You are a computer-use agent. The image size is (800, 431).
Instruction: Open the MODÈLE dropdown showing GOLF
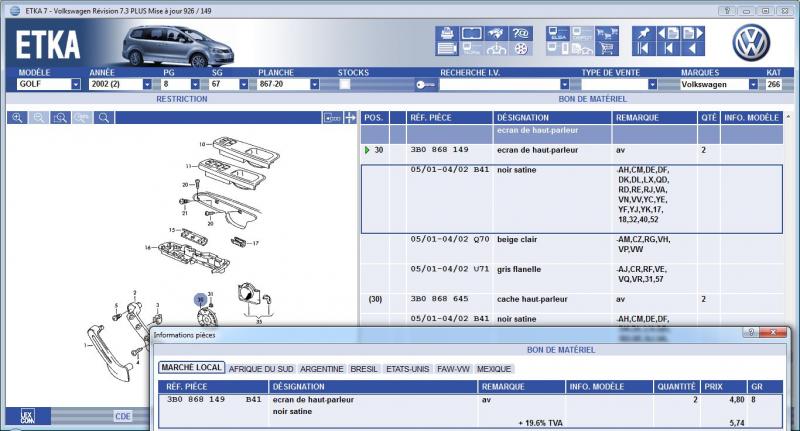coord(76,84)
